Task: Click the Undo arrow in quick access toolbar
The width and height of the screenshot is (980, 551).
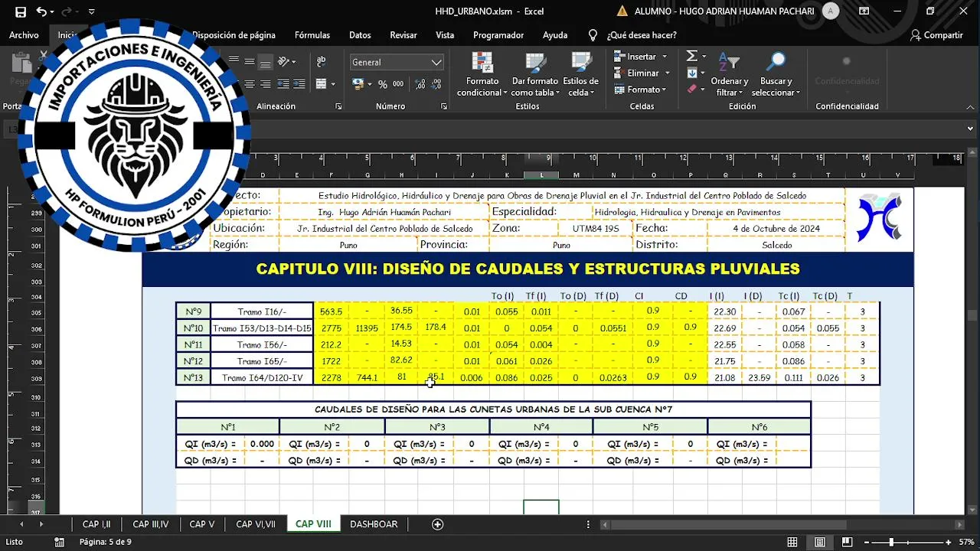Action: 42,11
